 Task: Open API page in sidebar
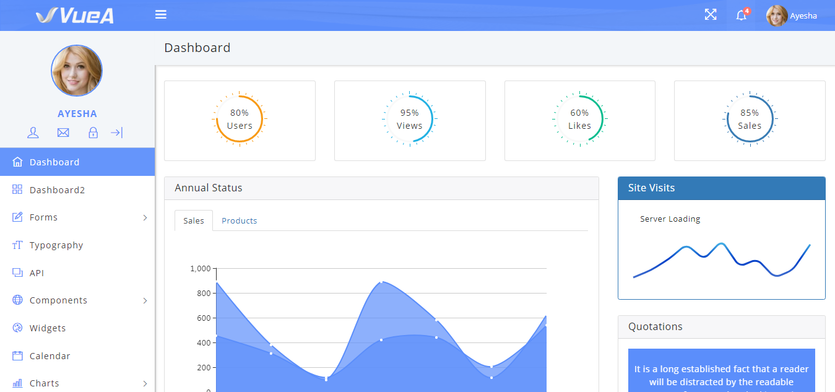[x=77, y=273]
